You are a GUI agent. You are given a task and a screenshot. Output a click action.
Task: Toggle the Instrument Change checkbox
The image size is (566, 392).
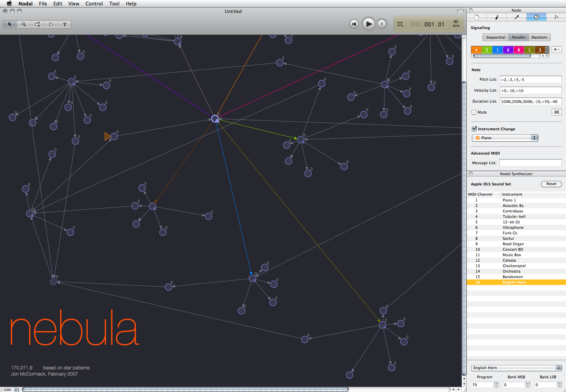pyautogui.click(x=474, y=129)
